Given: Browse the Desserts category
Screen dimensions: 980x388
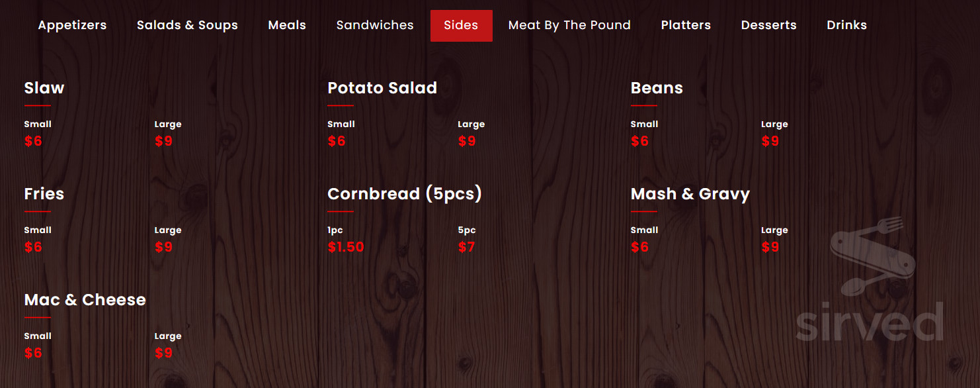Looking at the screenshot, I should [768, 25].
